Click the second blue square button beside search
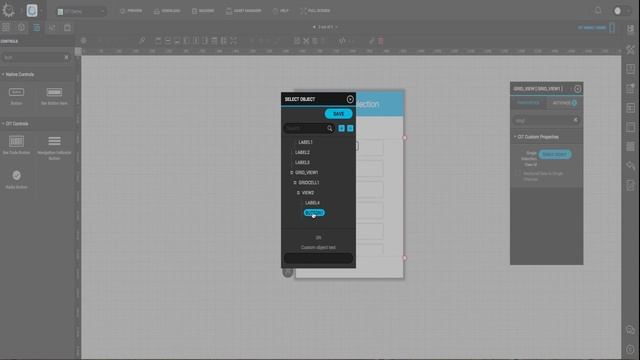This screenshot has height=360, width=640. tap(350, 128)
